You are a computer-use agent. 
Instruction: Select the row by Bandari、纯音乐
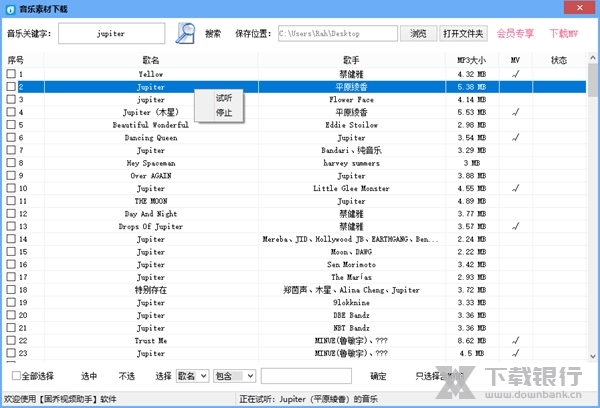pyautogui.click(x=296, y=150)
